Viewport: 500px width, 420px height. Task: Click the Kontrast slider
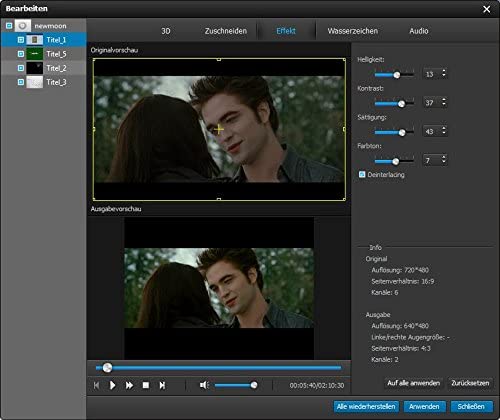[x=394, y=104]
